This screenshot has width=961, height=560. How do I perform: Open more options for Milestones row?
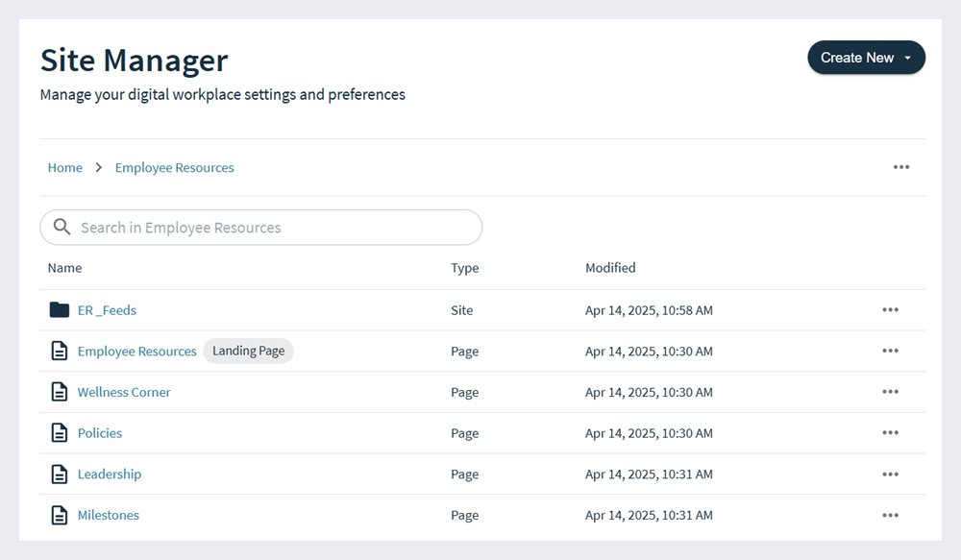pyautogui.click(x=891, y=515)
